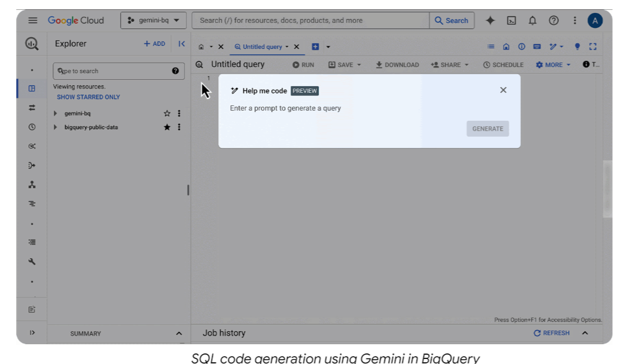This screenshot has height=364, width=637.
Task: Expand bigquery-public-data project tree
Action: coord(55,128)
